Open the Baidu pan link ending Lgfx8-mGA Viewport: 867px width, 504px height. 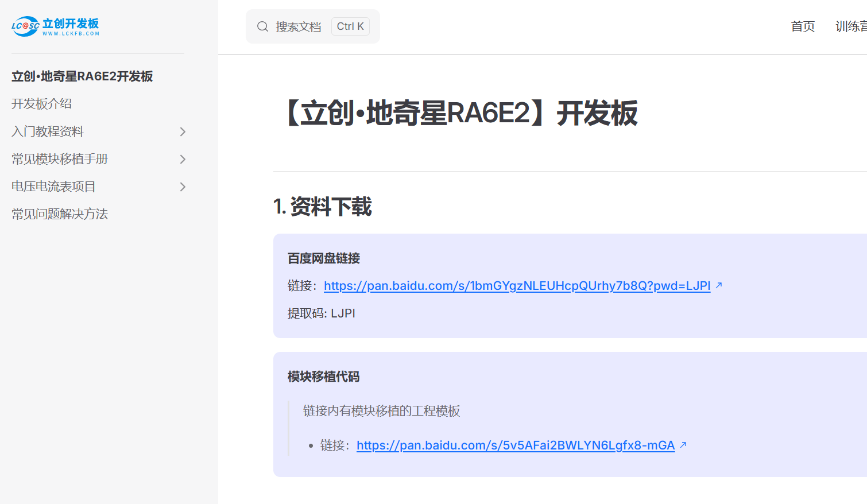(x=516, y=445)
